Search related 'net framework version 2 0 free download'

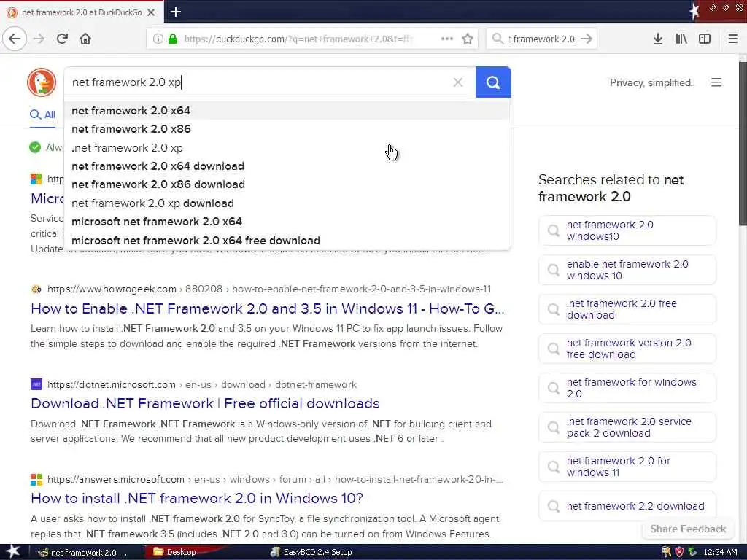click(x=627, y=349)
